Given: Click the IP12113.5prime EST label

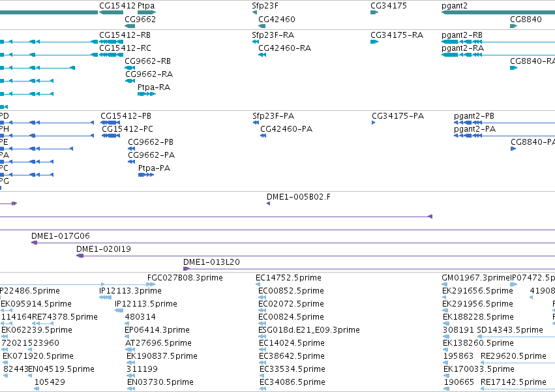Looking at the screenshot, I should [x=146, y=304].
